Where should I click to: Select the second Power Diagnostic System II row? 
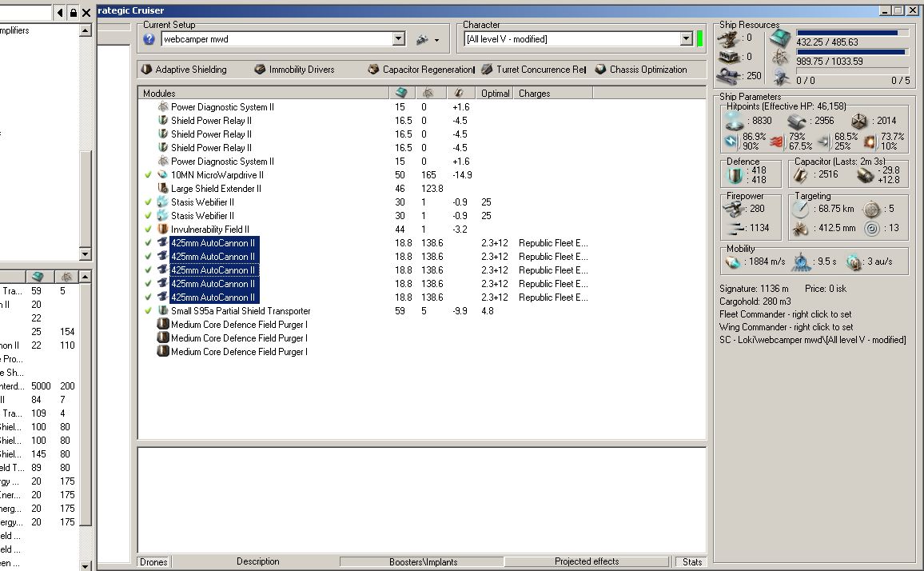(x=222, y=161)
